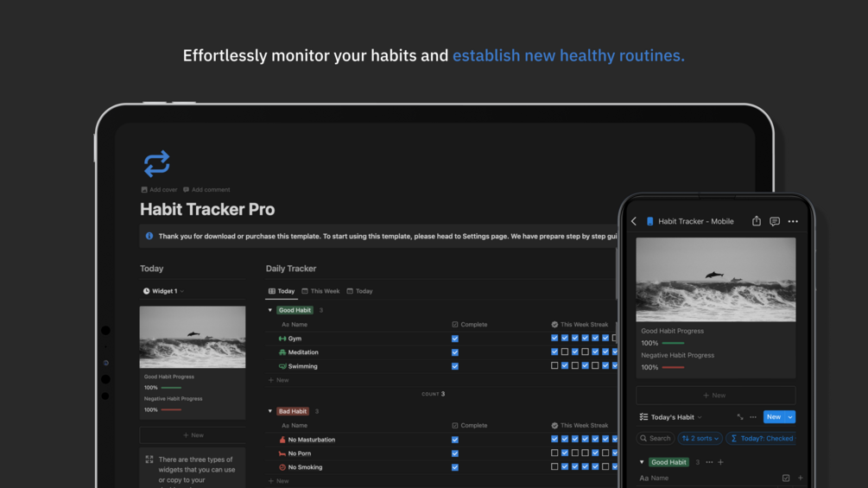Add a new row under Good Habit
Screen dimensions: 868x488
coord(278,380)
